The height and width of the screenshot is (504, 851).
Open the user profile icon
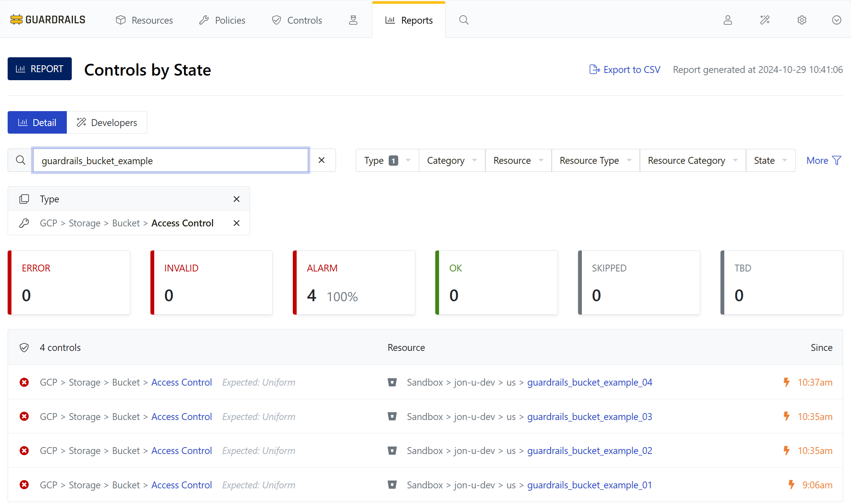coord(728,20)
